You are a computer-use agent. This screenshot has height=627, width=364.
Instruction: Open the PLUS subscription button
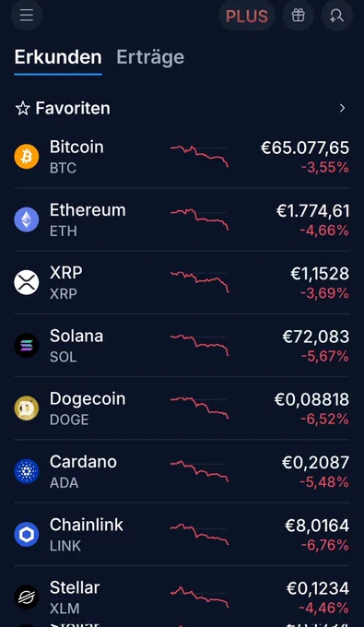[247, 16]
